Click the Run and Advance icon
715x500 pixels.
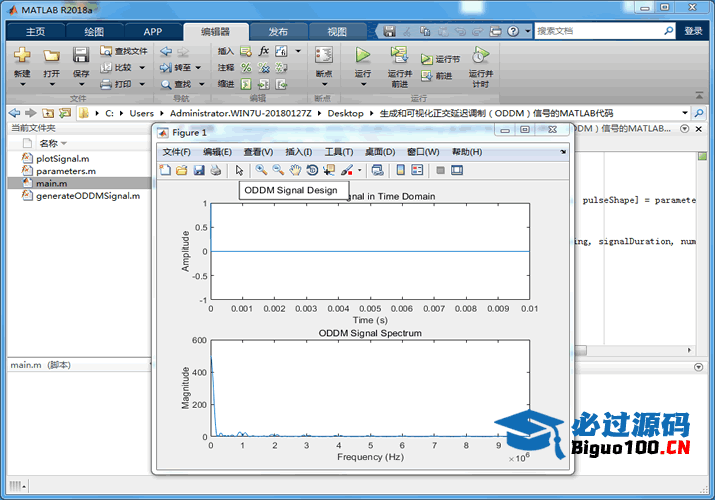tap(399, 55)
